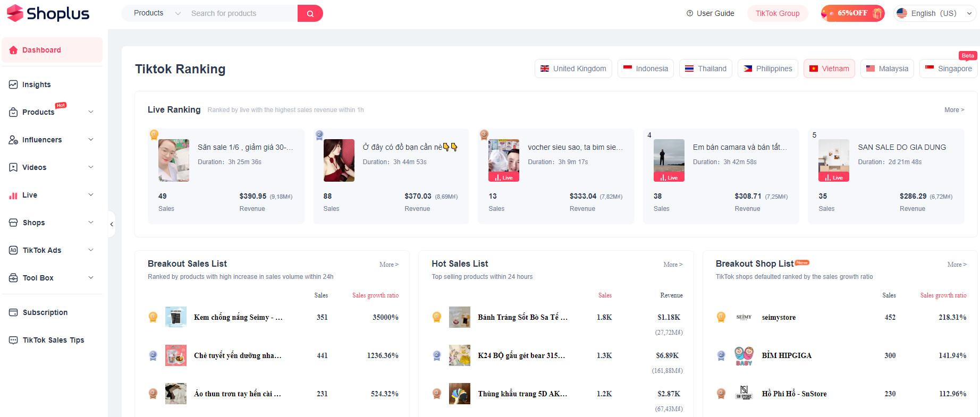The image size is (980, 417).
Task: Open Kem chống nắng Seimy product thumbnail
Action: tap(176, 317)
